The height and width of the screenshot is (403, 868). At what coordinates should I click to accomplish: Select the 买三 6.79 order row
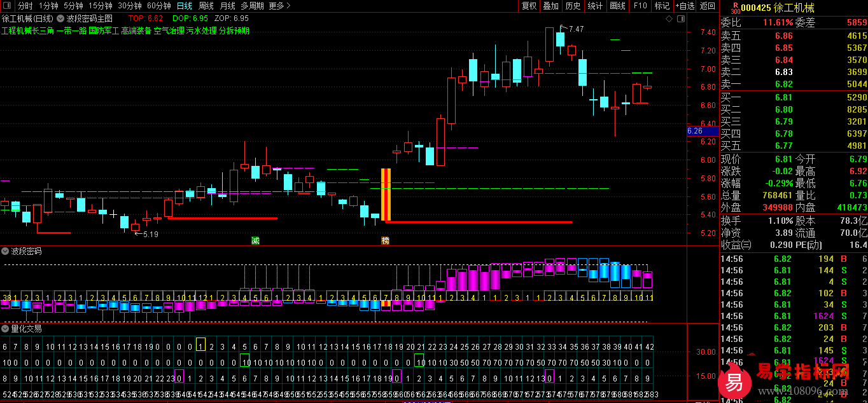click(x=794, y=121)
